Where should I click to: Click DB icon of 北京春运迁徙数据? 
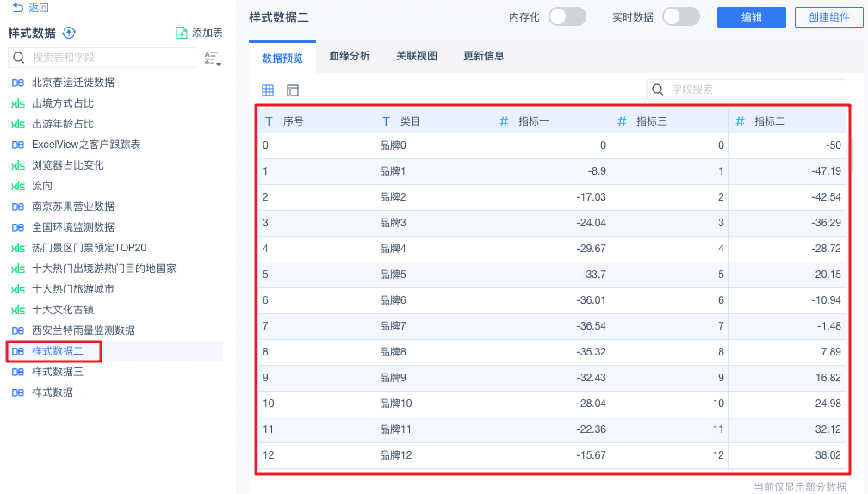pyautogui.click(x=17, y=83)
